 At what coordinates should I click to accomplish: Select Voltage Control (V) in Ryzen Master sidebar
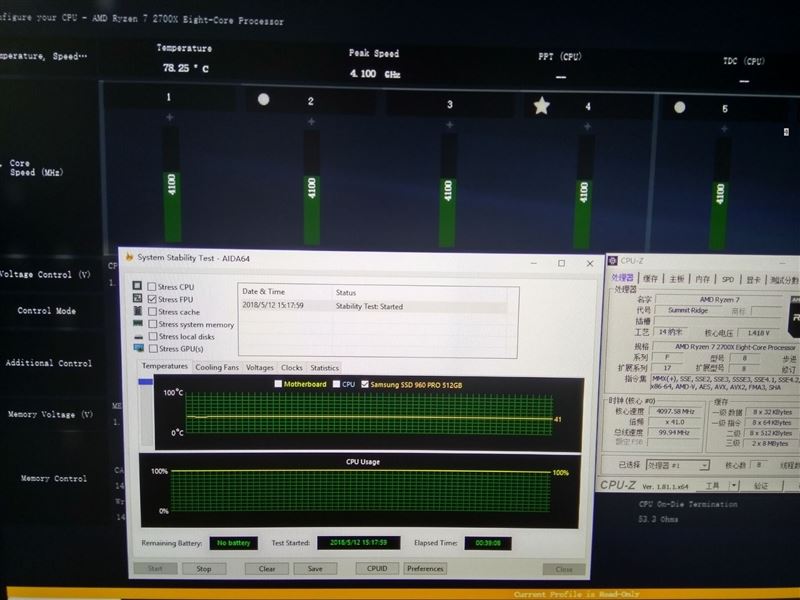45,274
